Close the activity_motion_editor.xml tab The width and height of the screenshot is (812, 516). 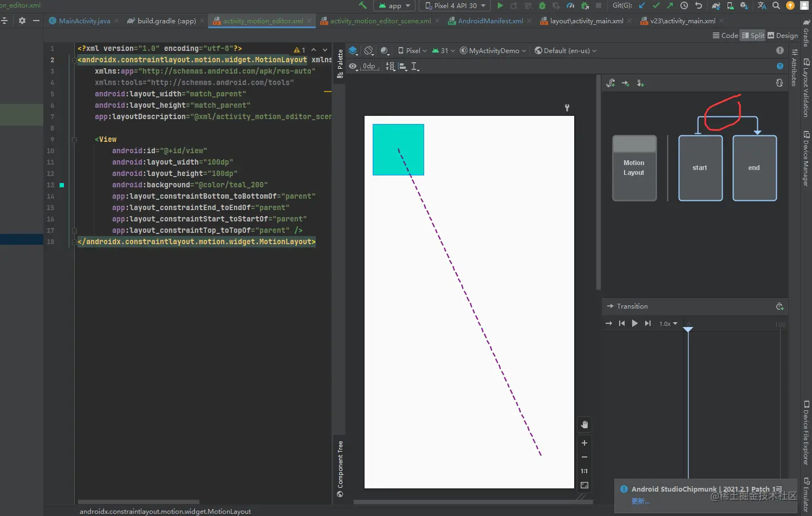[310, 21]
